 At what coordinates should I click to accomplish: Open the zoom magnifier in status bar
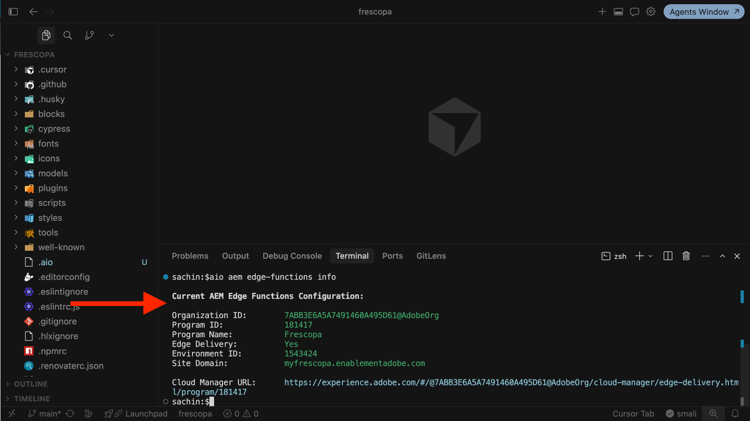point(713,414)
